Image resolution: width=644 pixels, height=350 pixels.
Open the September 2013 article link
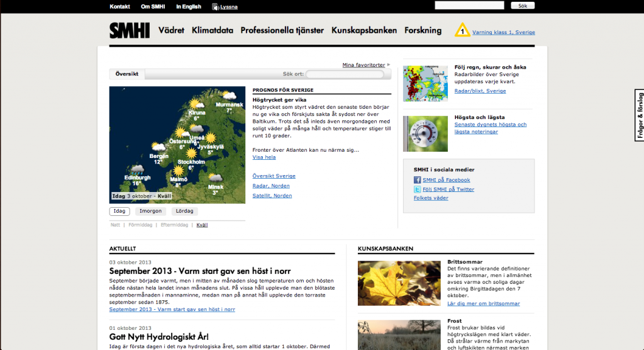click(172, 309)
